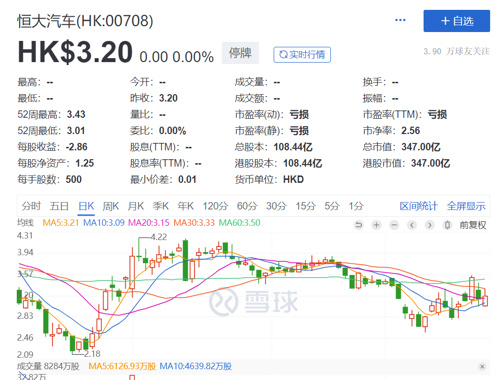
Task: Click the 昨收 value 3.20
Action: tap(168, 98)
